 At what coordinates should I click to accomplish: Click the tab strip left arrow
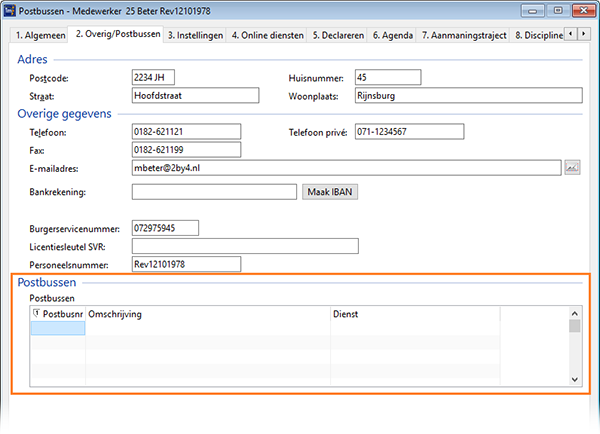(571, 34)
